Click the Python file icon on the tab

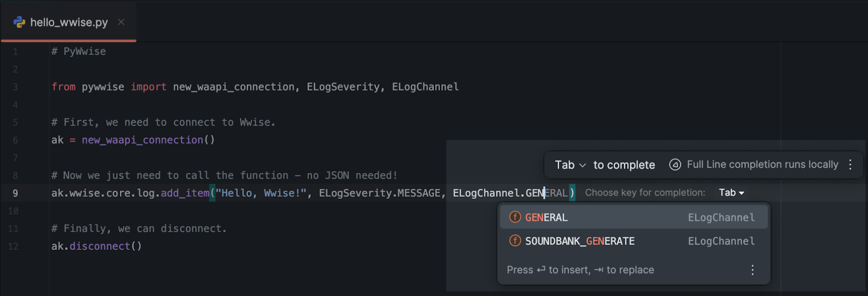[20, 22]
